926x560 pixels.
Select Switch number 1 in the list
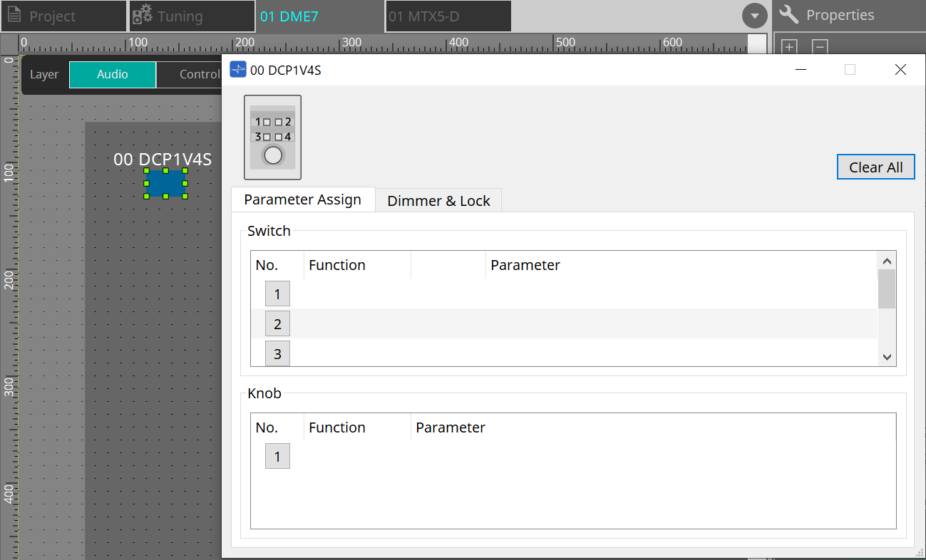[x=277, y=294]
